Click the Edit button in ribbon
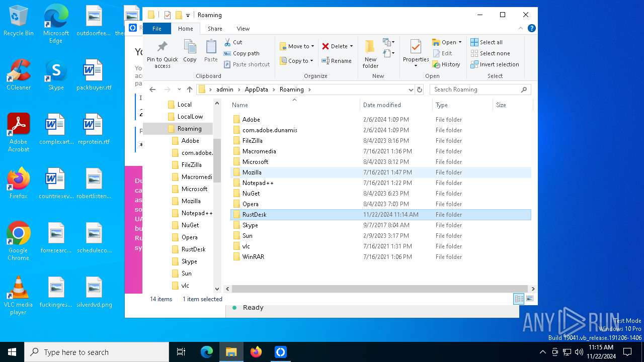 [x=442, y=53]
